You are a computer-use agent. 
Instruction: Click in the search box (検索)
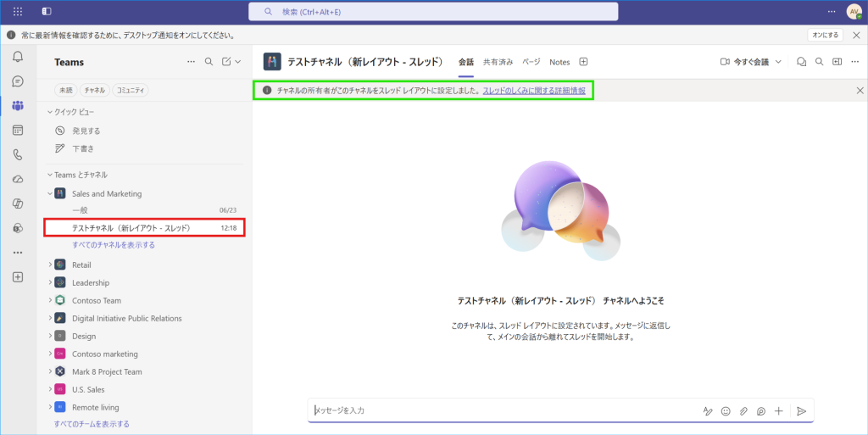433,12
